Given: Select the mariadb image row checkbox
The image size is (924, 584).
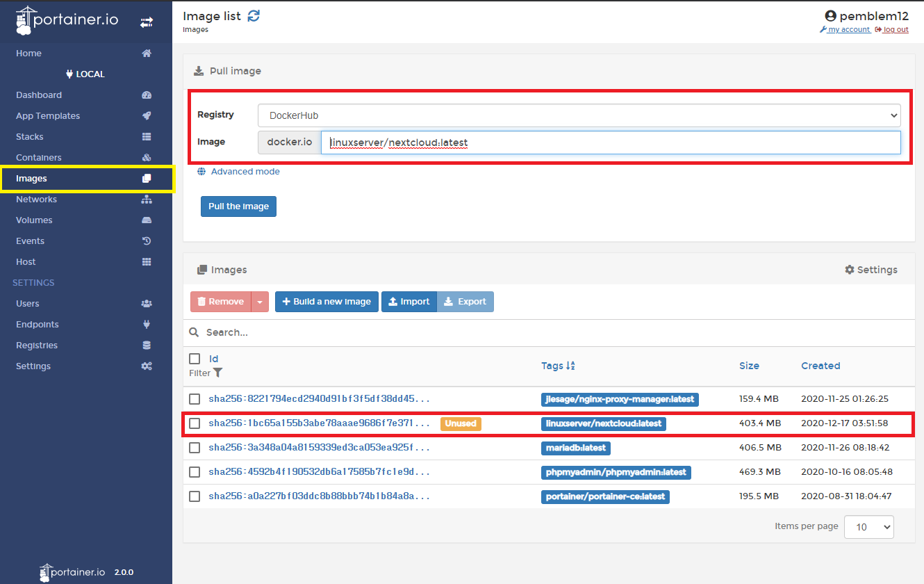Looking at the screenshot, I should click(195, 448).
